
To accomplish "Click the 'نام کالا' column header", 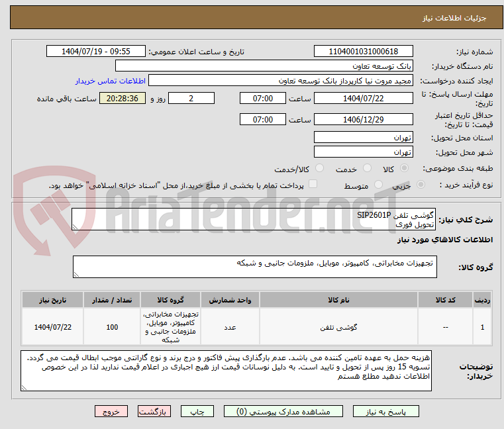I will 338,300.
